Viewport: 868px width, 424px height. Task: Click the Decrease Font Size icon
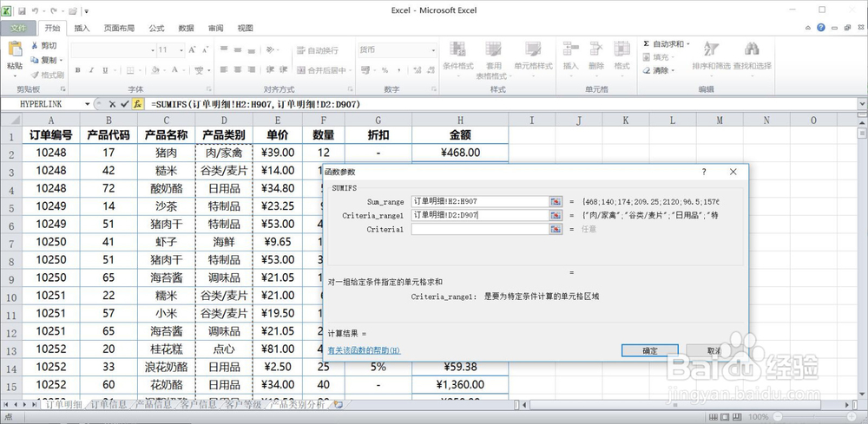pos(206,49)
